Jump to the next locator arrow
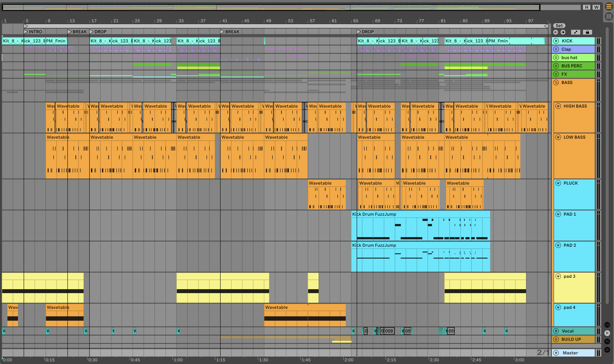614x364 pixels. point(563,32)
